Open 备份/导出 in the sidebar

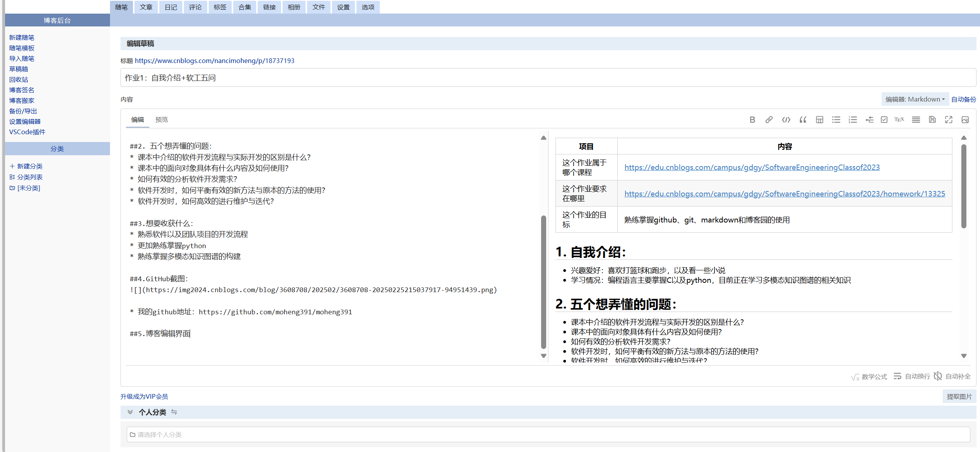coord(23,111)
